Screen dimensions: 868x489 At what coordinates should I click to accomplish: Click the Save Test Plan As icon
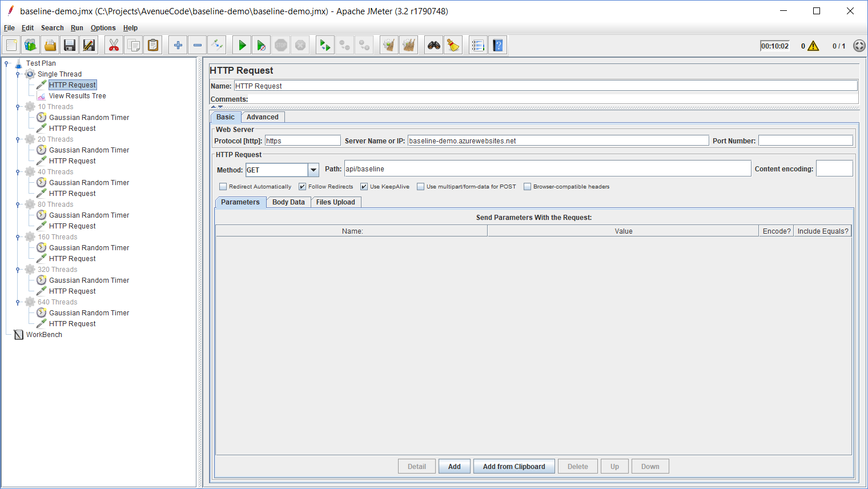(89, 45)
